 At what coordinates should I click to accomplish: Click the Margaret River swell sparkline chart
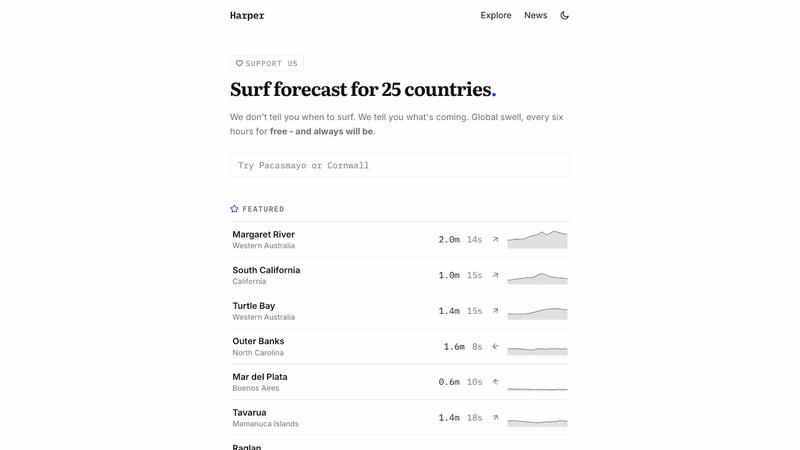click(537, 239)
